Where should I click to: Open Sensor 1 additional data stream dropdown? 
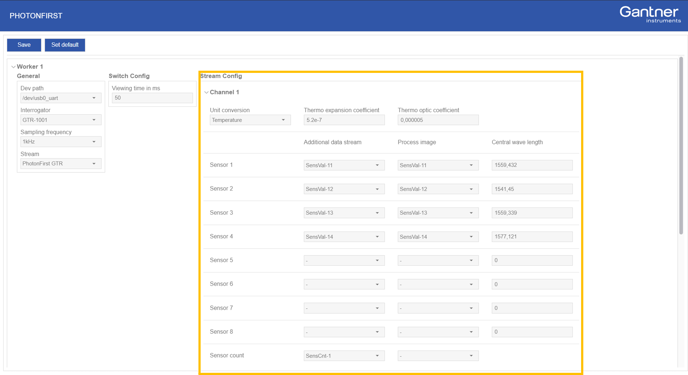[x=344, y=165]
